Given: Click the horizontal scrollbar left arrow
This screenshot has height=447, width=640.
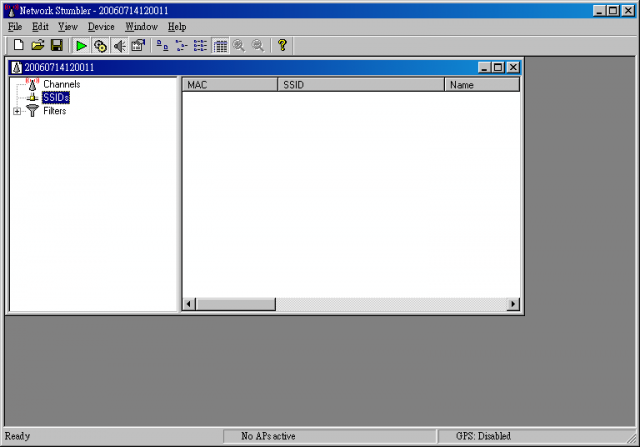Looking at the screenshot, I should [x=189, y=304].
